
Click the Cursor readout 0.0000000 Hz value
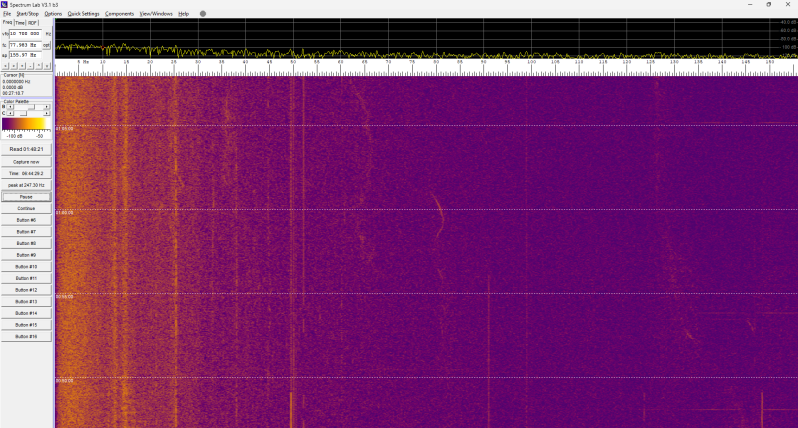16,81
